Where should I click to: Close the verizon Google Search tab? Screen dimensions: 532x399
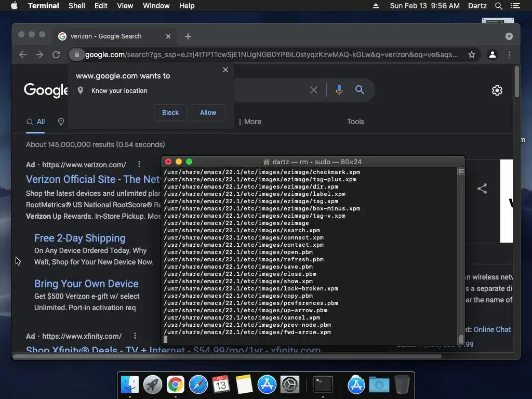(168, 36)
